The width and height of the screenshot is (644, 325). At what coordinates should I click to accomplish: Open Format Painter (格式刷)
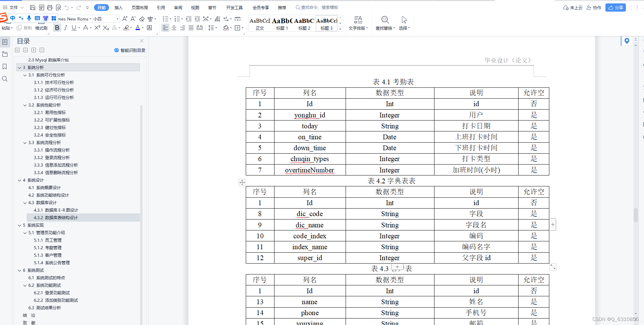(41, 28)
